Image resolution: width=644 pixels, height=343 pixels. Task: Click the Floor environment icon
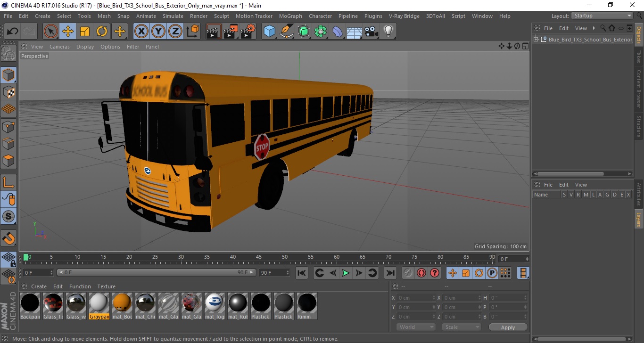354,32
